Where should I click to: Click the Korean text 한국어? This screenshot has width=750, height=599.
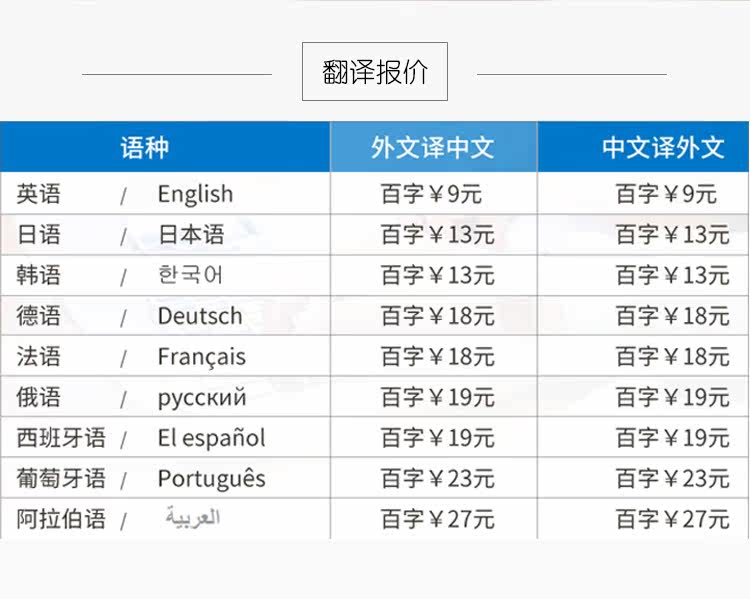[190, 275]
